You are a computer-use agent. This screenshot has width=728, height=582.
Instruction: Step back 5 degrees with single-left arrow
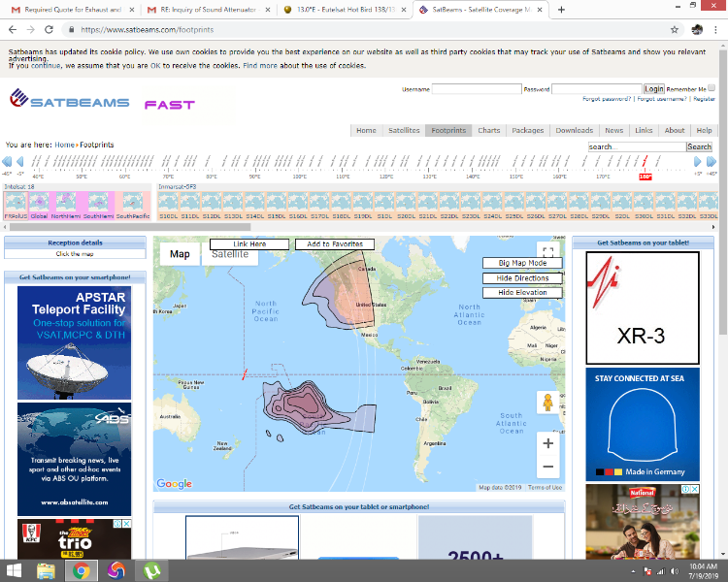click(x=20, y=162)
